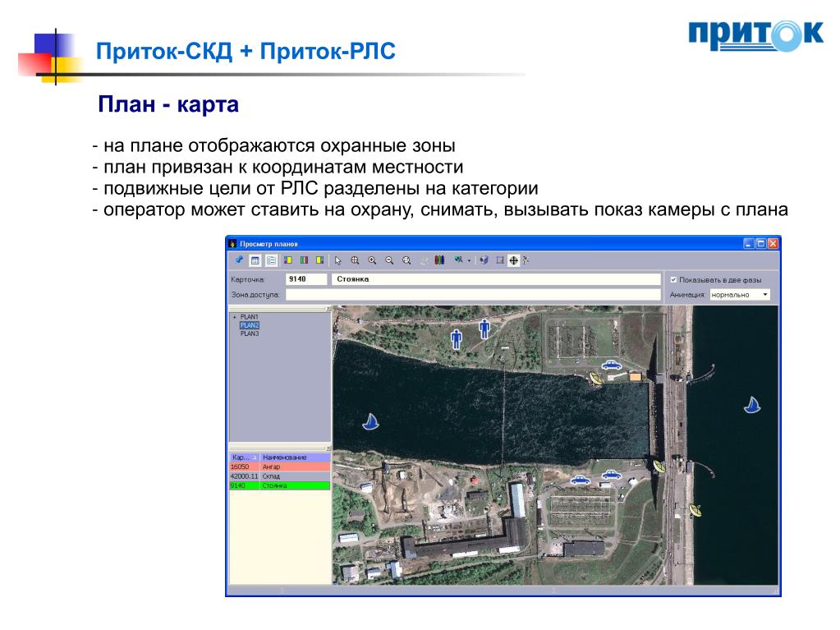Open the Анимация dropdown set to нормально
The width and height of the screenshot is (840, 630).
coord(740,295)
